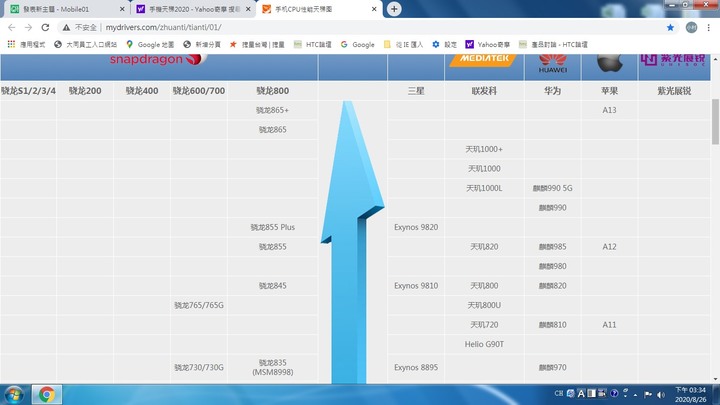Open the Chrome three-dot menu
Screen dimensions: 720x405
click(x=709, y=28)
